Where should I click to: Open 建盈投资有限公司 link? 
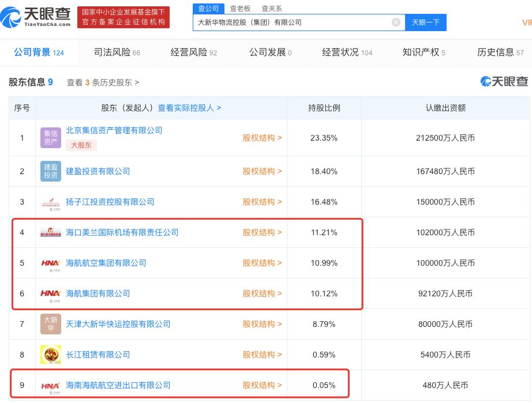(98, 171)
